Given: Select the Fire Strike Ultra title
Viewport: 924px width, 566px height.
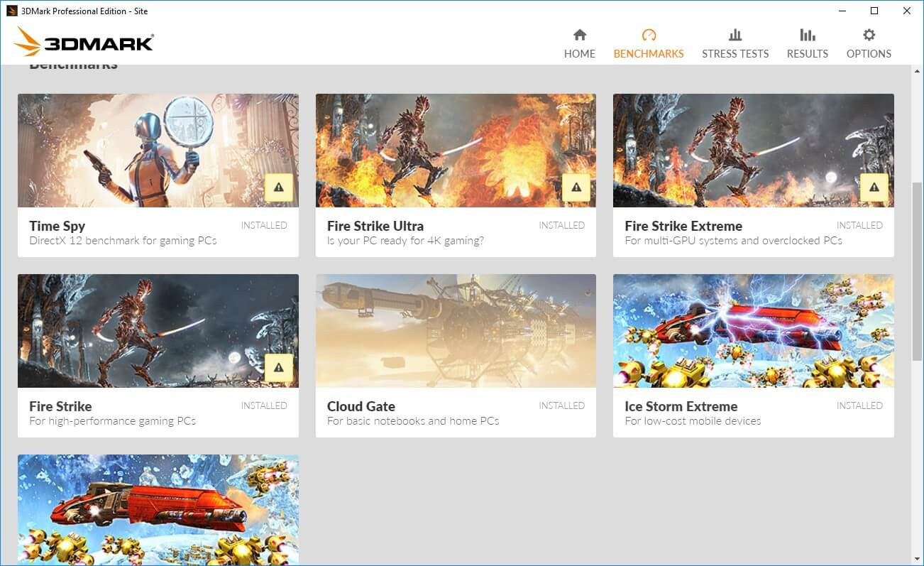Looking at the screenshot, I should point(375,226).
